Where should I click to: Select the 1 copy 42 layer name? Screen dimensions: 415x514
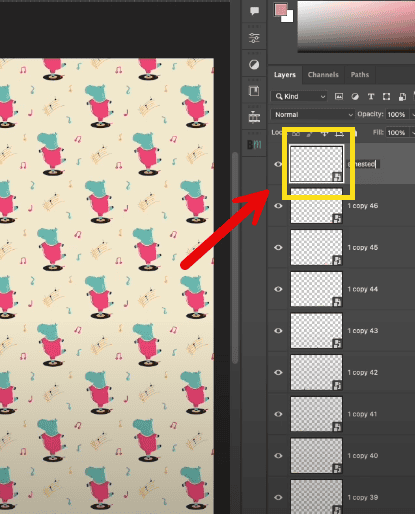[x=363, y=373]
